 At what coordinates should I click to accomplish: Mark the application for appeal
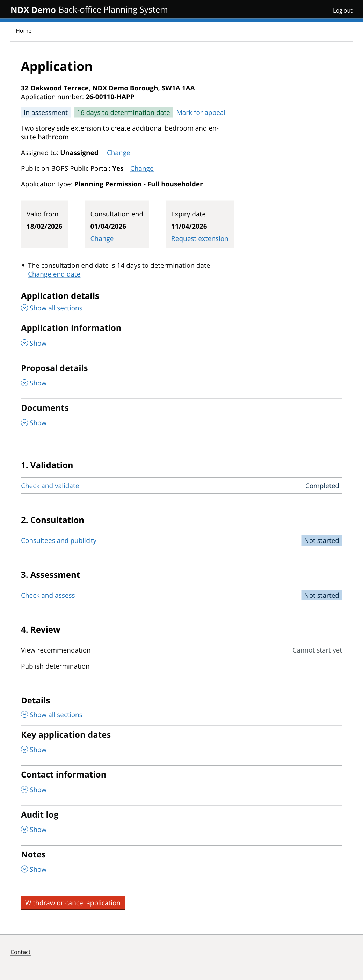pyautogui.click(x=200, y=112)
